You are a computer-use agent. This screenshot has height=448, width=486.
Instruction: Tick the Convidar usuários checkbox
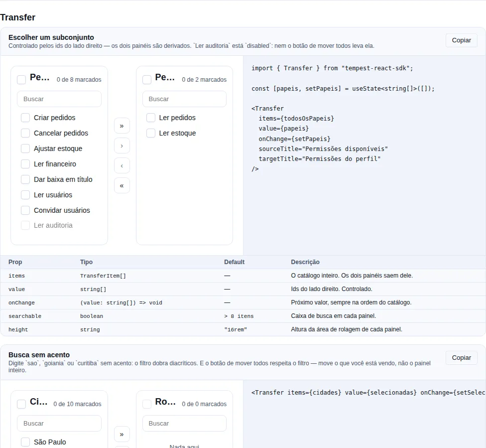pos(25,210)
